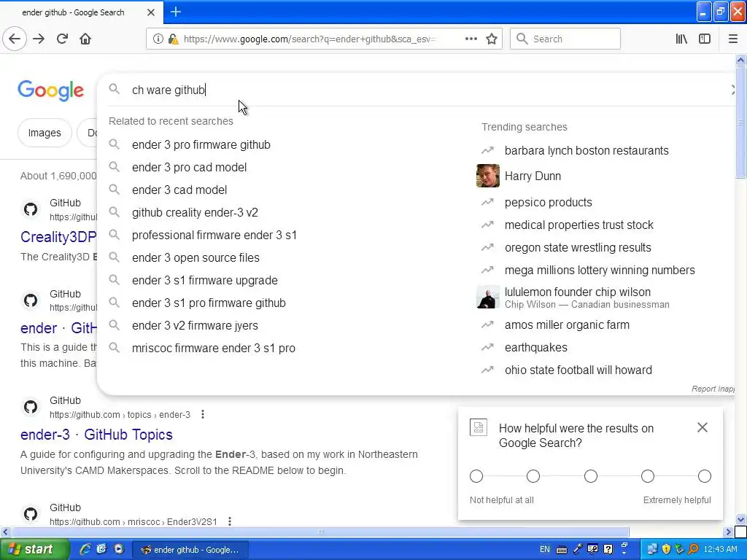Open the Firefox hamburger menu

coord(732,39)
